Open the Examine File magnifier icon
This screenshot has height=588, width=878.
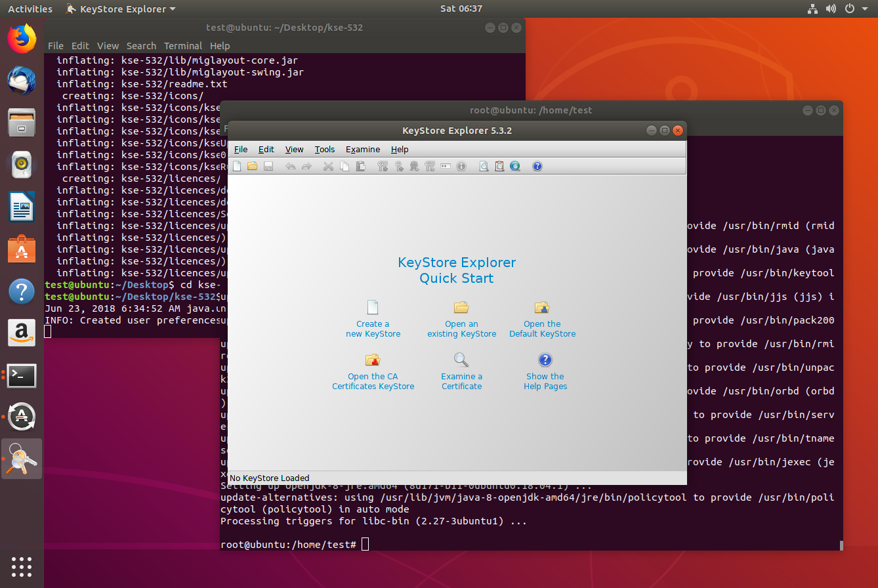click(x=484, y=166)
